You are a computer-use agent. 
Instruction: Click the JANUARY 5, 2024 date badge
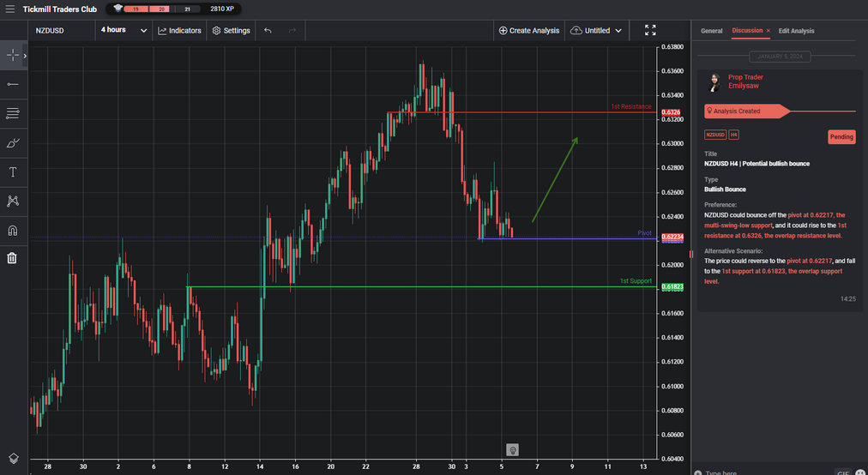pyautogui.click(x=780, y=57)
